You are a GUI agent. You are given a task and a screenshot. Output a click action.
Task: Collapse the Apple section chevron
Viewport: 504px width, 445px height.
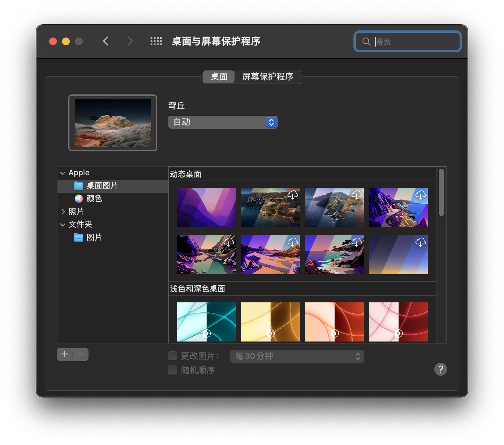coord(63,173)
